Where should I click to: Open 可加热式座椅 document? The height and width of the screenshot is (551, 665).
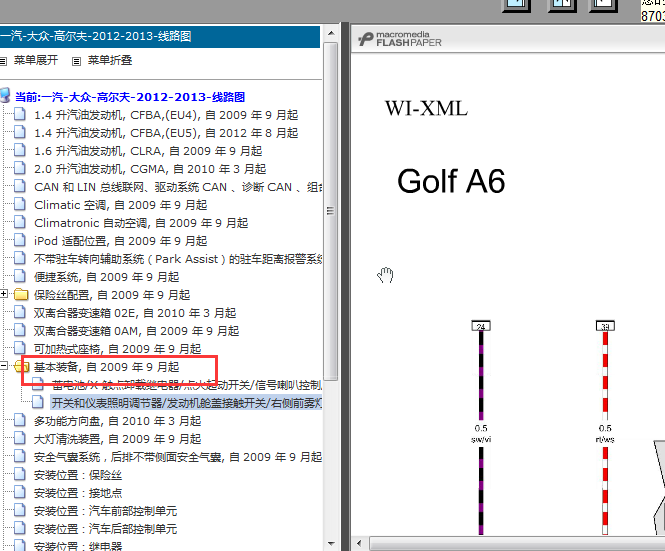(x=117, y=349)
